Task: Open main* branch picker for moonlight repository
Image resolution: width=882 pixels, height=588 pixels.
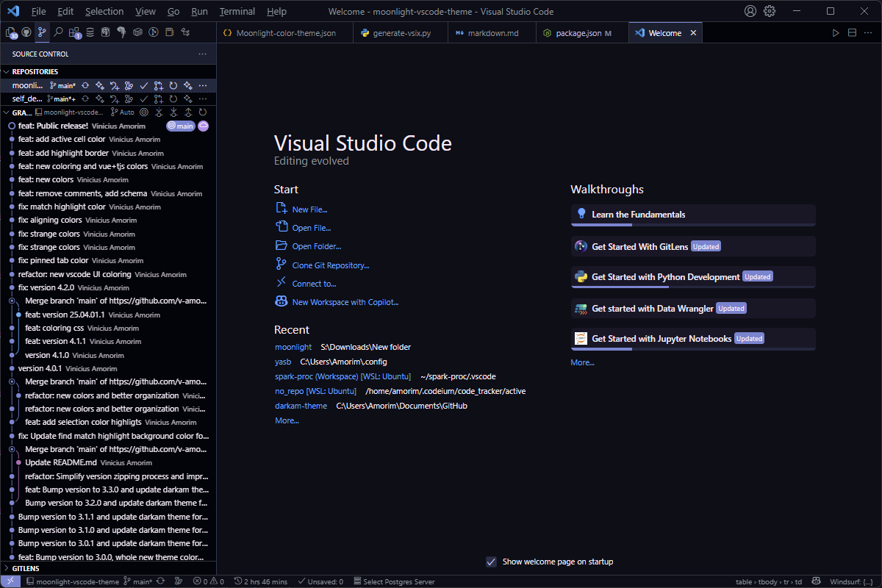Action: pos(62,86)
